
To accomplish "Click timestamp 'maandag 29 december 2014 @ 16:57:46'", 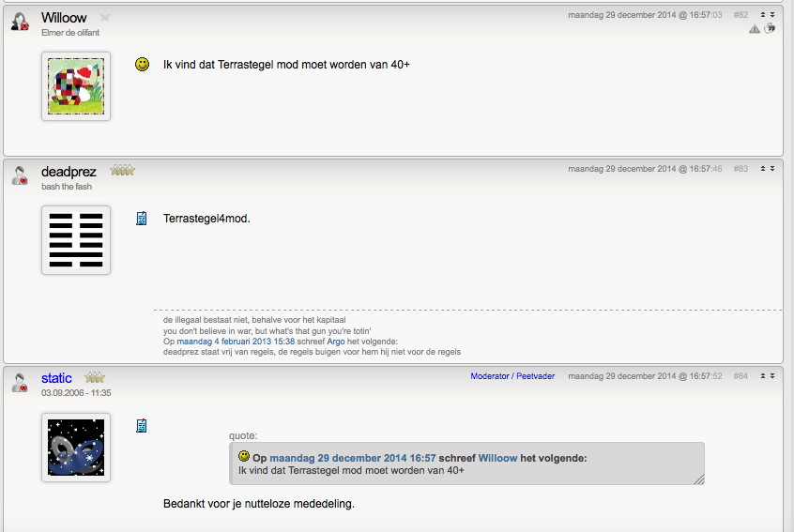I will [x=645, y=169].
